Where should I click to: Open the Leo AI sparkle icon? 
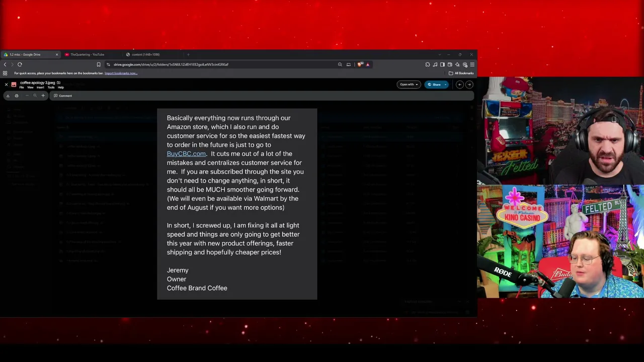tap(457, 64)
